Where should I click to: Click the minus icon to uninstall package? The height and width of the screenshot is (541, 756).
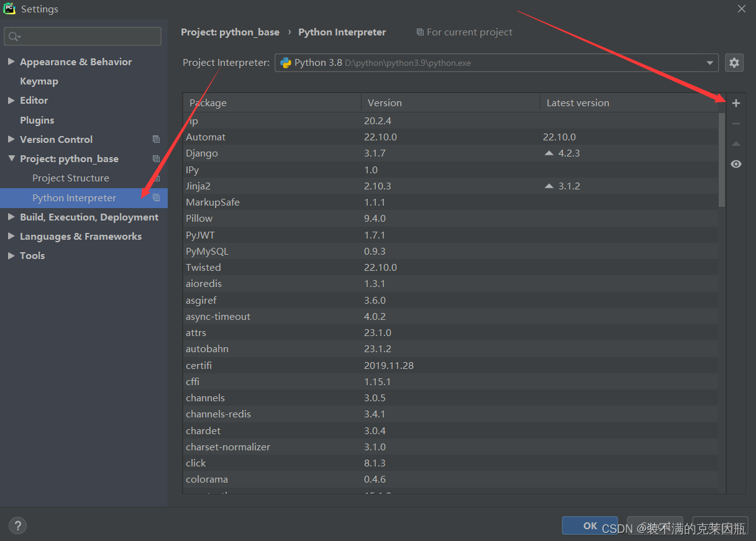pos(736,124)
